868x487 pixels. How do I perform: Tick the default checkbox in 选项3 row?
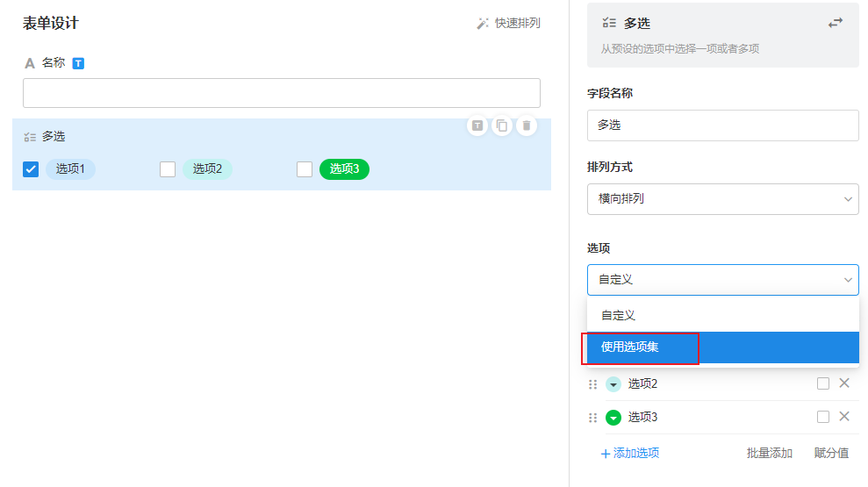[x=822, y=417]
